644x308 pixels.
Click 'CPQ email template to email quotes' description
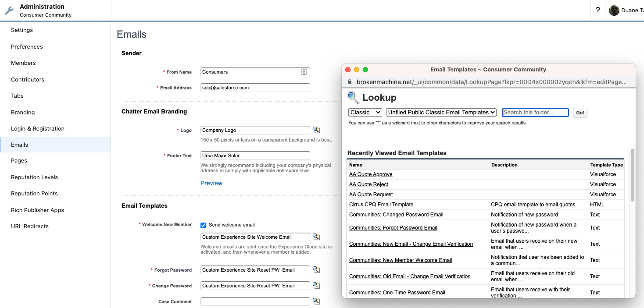coord(533,205)
